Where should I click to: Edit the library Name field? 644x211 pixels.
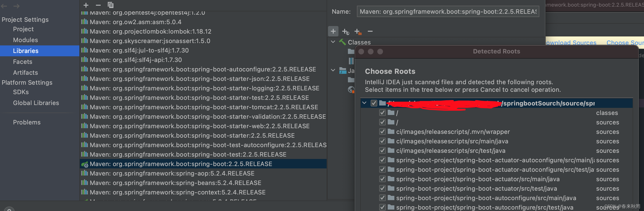(x=448, y=12)
